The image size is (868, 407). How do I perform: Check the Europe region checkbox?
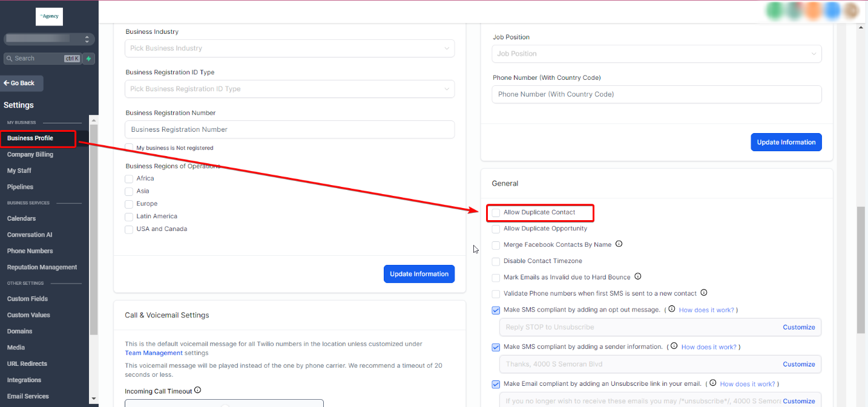129,204
